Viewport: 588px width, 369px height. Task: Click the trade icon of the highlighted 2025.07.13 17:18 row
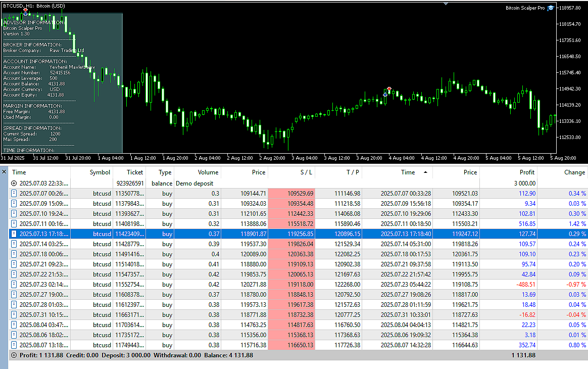coord(14,234)
